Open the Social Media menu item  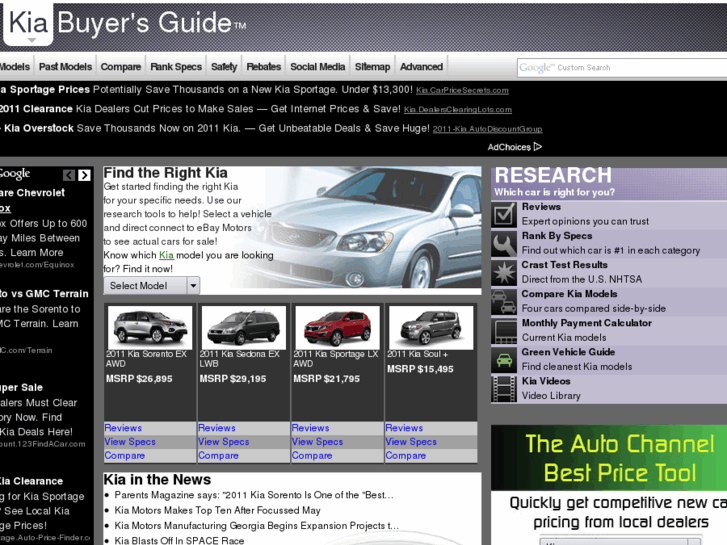point(318,67)
